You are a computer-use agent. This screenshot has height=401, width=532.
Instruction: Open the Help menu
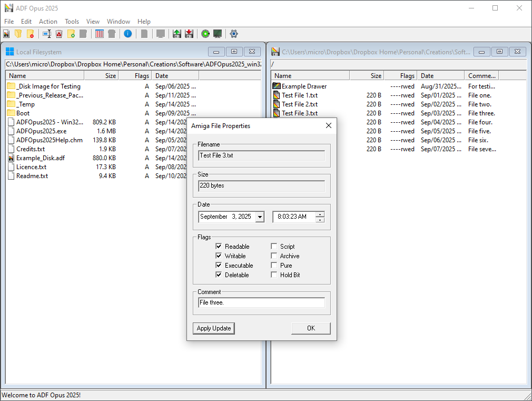click(144, 22)
